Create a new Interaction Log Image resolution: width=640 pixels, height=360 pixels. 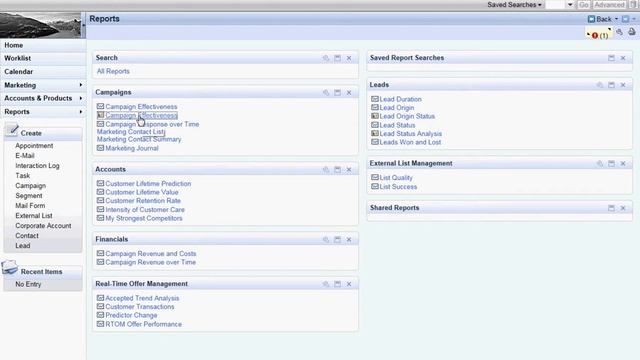click(37, 166)
